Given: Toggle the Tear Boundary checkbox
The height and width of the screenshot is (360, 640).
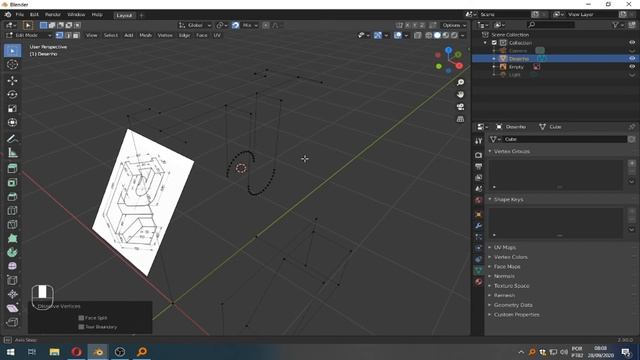Looking at the screenshot, I should click(81, 327).
